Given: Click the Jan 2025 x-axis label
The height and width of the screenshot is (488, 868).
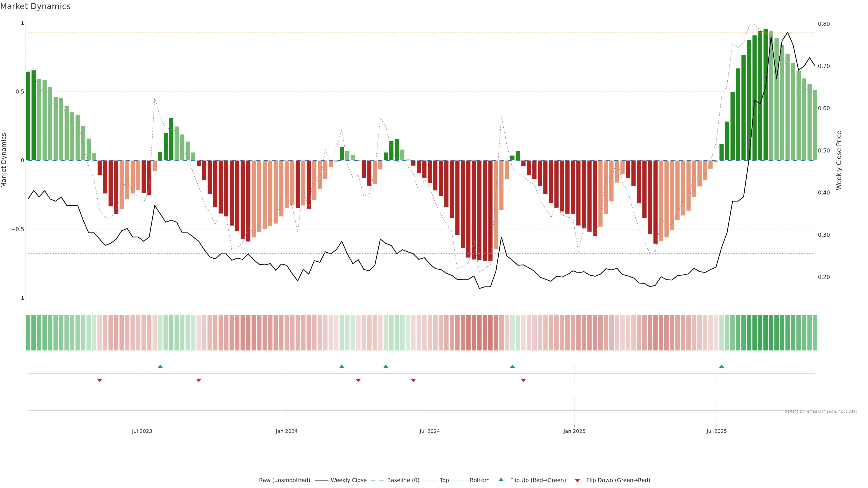Looking at the screenshot, I should pyautogui.click(x=574, y=431).
